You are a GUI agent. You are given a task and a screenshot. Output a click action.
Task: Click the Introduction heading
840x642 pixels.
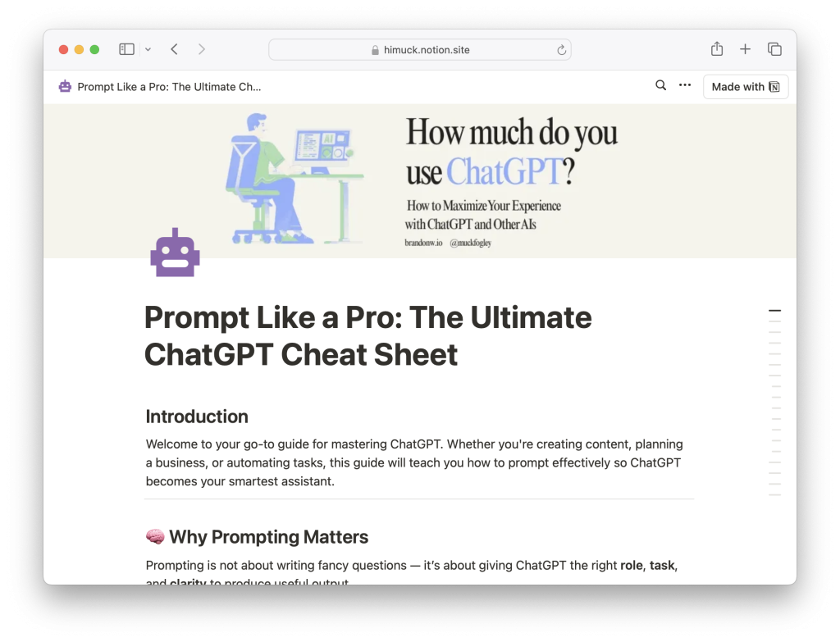pyautogui.click(x=197, y=417)
